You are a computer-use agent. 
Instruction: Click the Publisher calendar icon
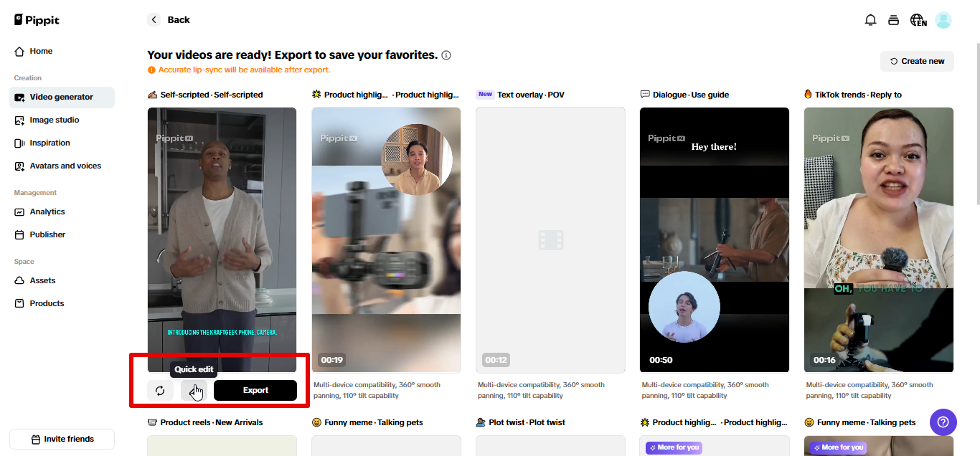coord(20,234)
